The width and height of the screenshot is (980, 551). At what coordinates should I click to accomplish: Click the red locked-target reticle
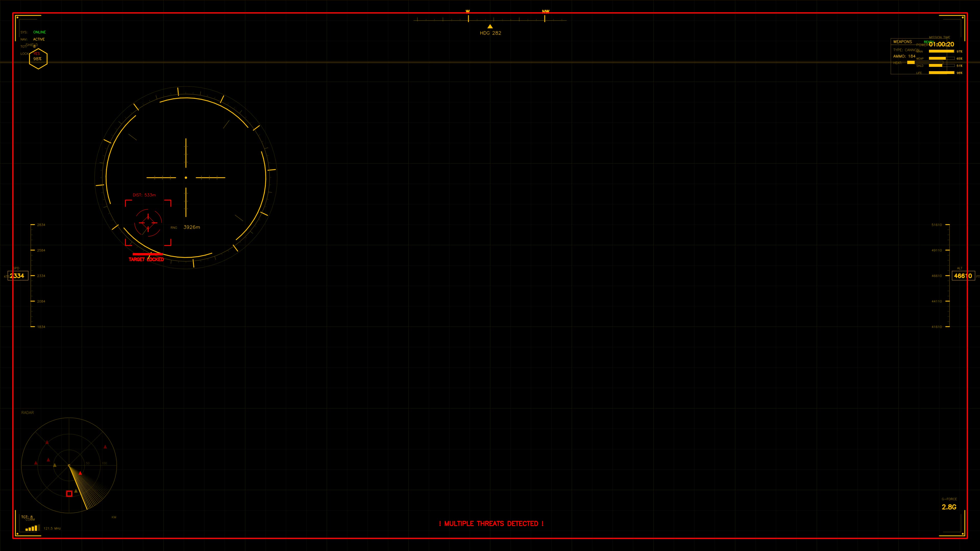[148, 222]
